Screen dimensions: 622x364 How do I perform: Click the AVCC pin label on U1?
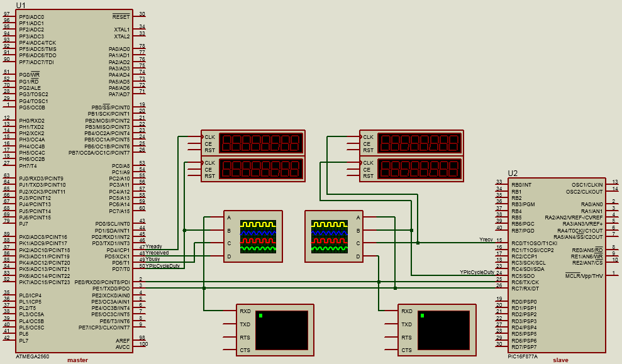[x=123, y=347]
